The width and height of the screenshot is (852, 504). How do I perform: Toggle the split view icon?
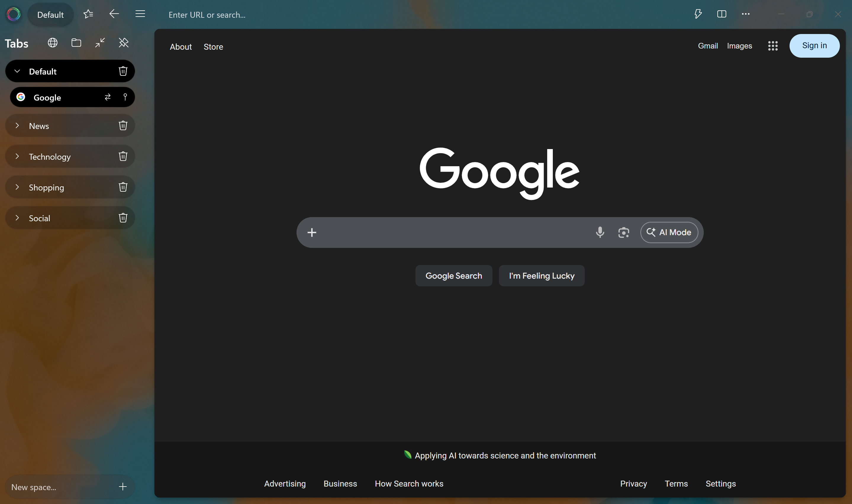[721, 14]
